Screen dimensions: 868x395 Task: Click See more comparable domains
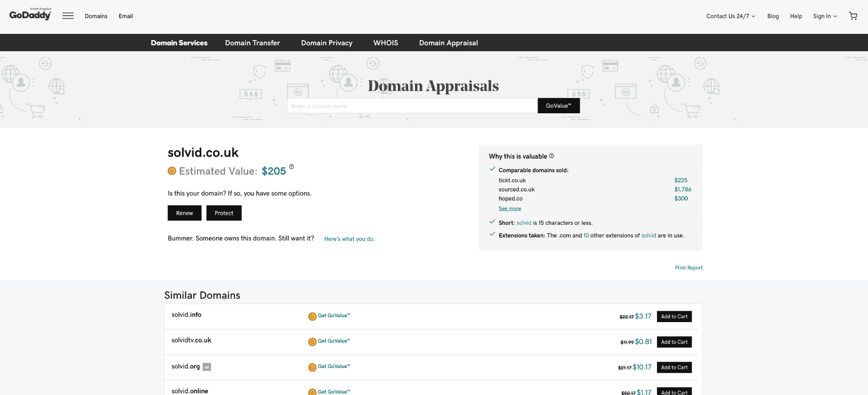coord(510,208)
